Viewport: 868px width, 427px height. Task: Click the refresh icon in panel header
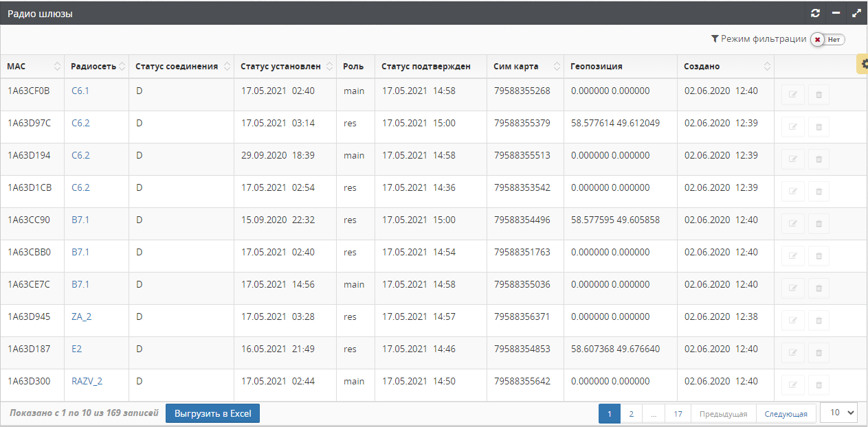(x=816, y=13)
